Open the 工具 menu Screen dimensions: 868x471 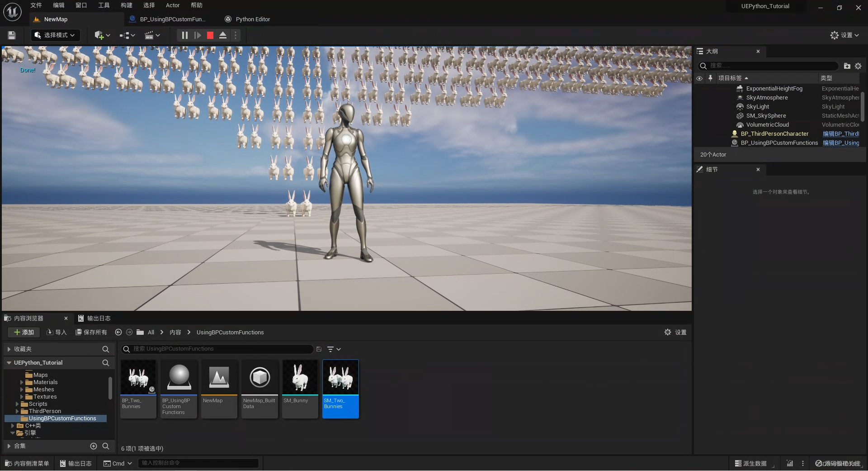pos(104,5)
